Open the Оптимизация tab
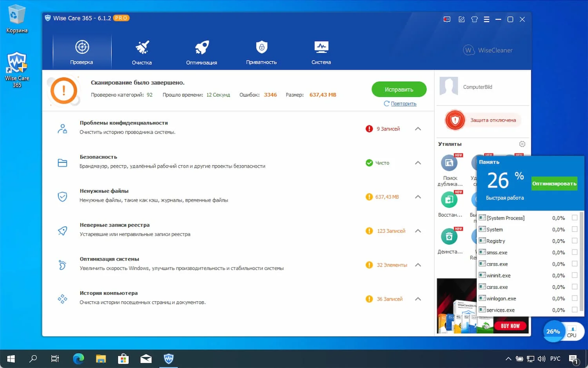Screen dimensions: 588x368 [201, 52]
